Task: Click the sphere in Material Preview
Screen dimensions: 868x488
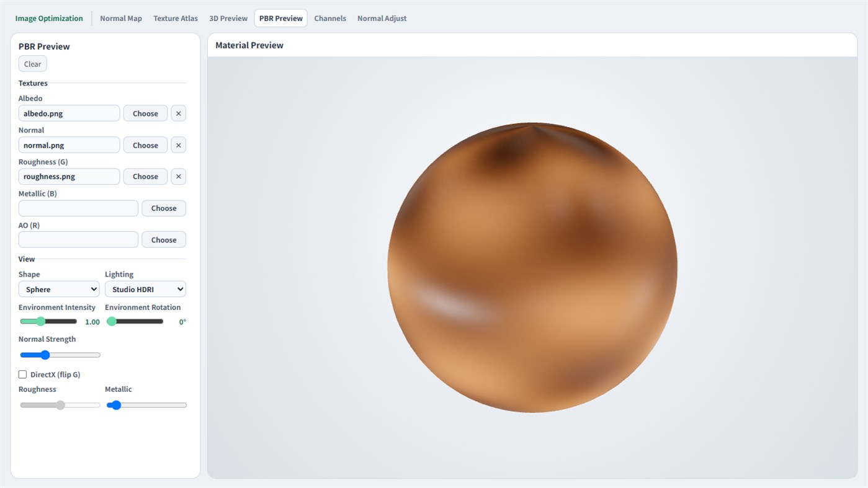Action: [x=532, y=267]
